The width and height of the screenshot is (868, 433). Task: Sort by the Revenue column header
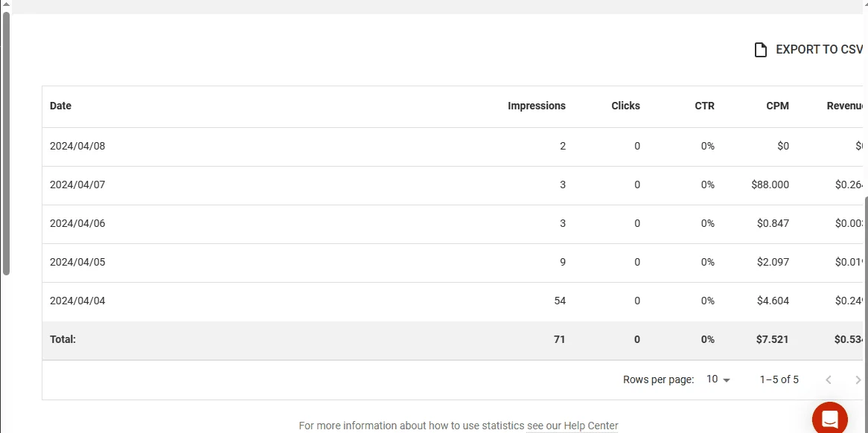point(845,106)
